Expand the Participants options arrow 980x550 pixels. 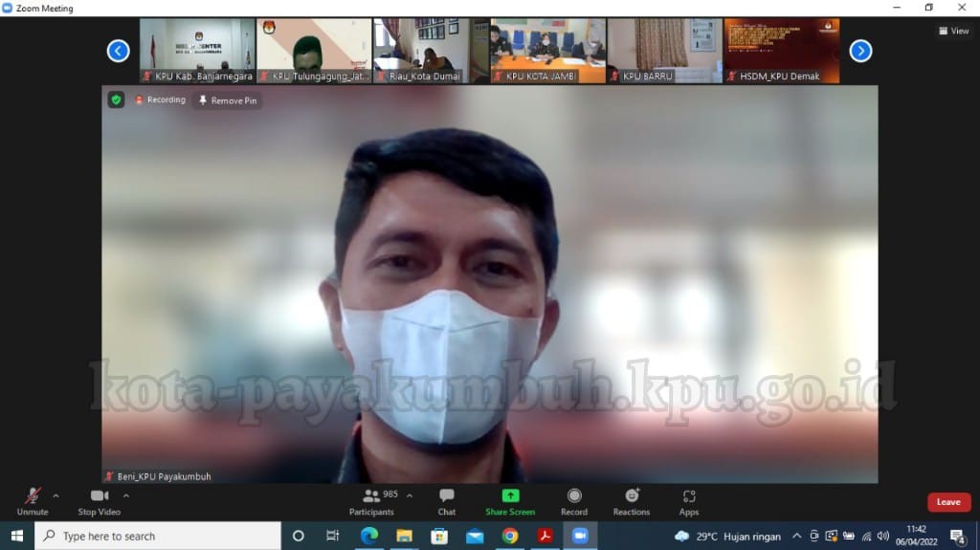click(410, 495)
